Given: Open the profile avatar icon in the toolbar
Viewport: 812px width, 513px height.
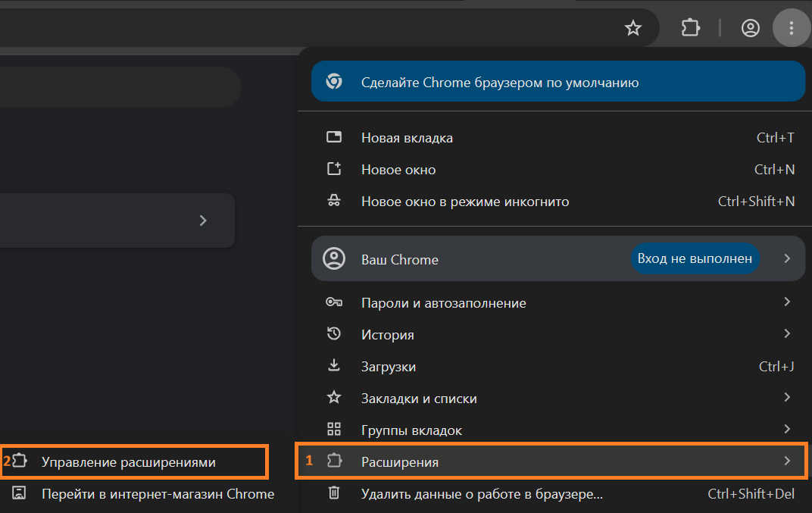Looking at the screenshot, I should (x=751, y=27).
